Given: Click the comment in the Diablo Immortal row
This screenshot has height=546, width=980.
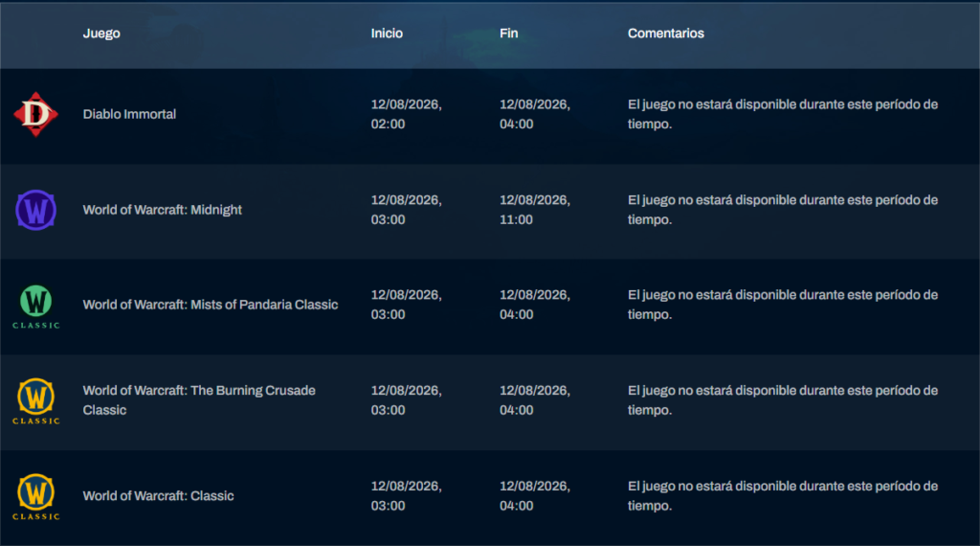Looking at the screenshot, I should (783, 114).
